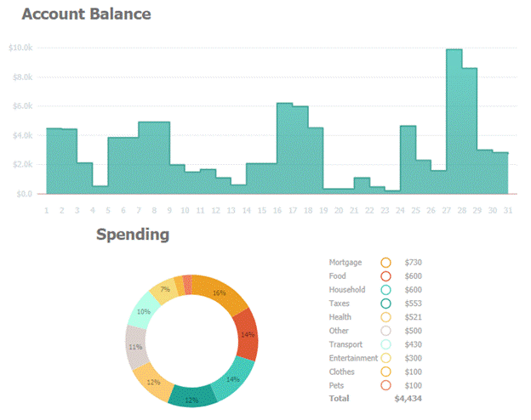Click the tallest bar at day 27
The height and width of the screenshot is (420, 531).
[454, 123]
